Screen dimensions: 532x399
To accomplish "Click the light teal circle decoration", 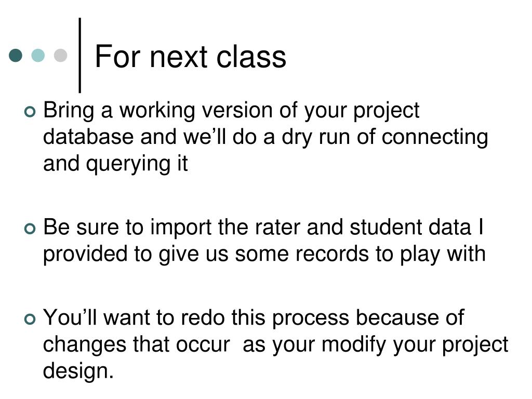I will (x=38, y=55).
